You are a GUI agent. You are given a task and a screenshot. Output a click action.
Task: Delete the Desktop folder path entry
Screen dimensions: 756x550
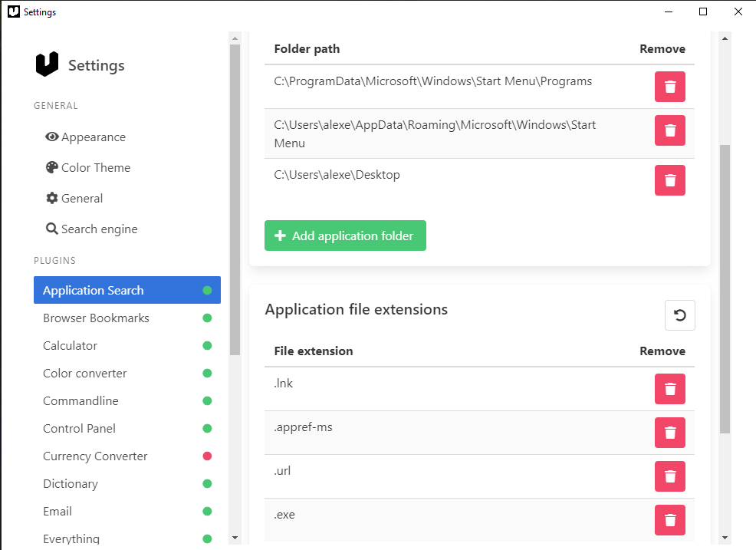669,180
